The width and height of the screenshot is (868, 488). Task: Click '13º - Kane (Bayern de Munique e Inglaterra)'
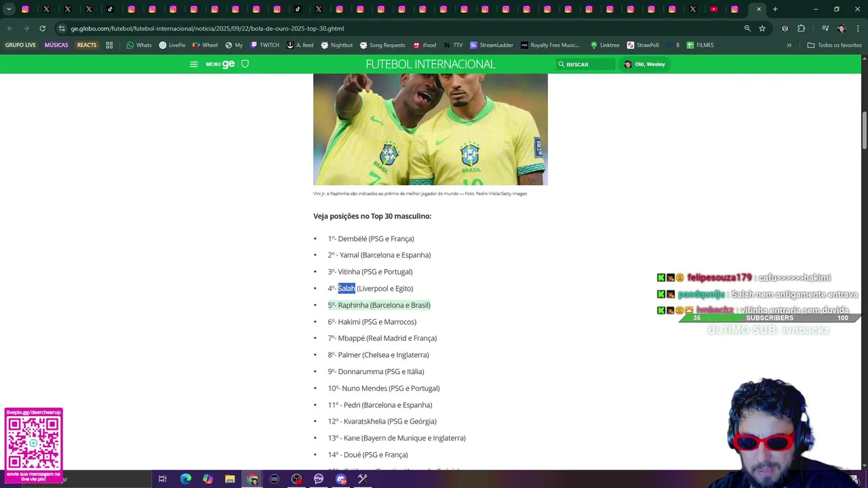(x=397, y=438)
